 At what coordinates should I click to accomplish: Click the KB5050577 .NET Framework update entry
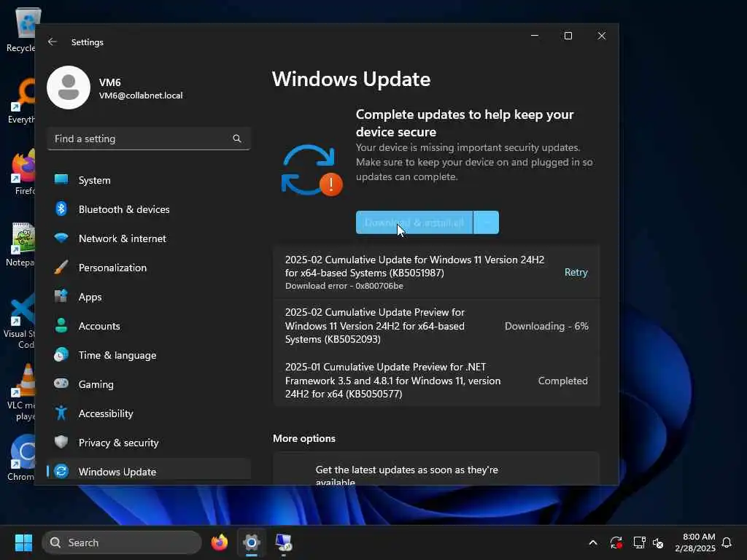point(436,380)
